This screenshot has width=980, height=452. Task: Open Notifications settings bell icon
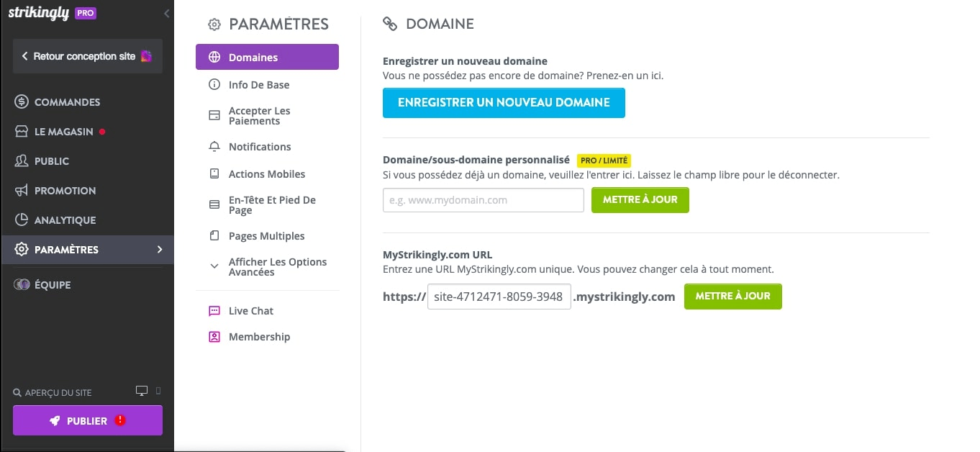pos(214,146)
